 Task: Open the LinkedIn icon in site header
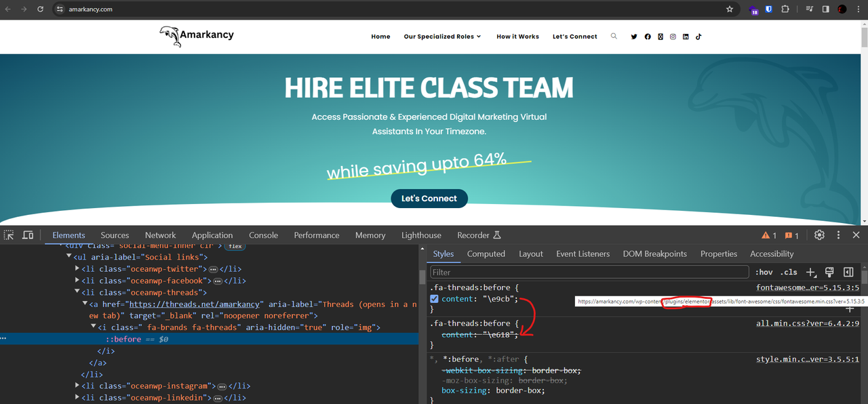(686, 37)
